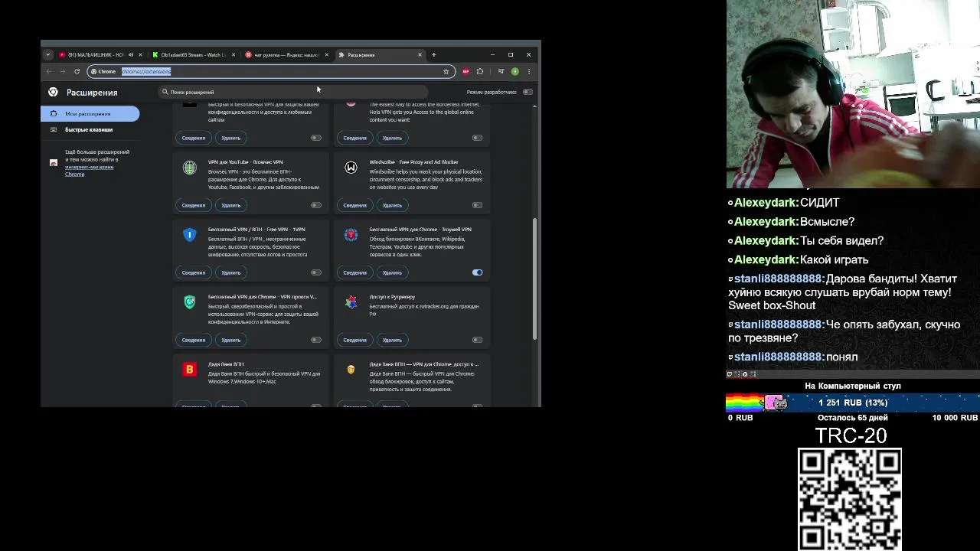Click the Browsec VPN globe icon
The height and width of the screenshot is (551, 980).
pyautogui.click(x=190, y=168)
